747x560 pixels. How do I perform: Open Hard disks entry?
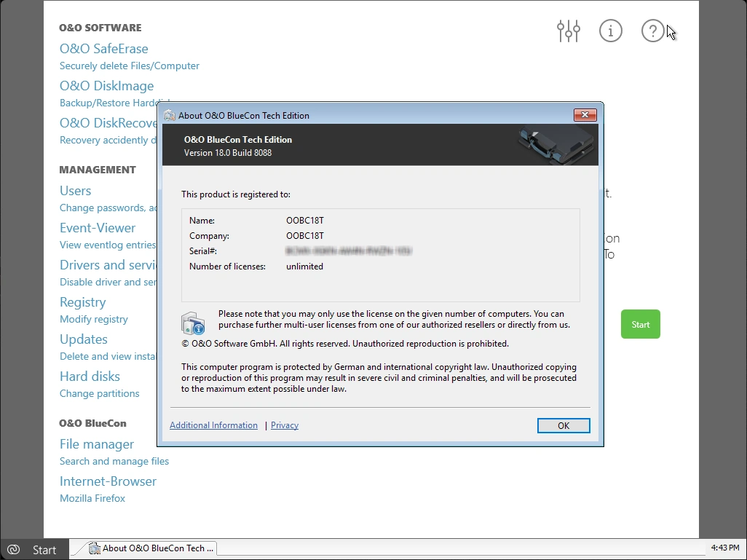click(90, 376)
